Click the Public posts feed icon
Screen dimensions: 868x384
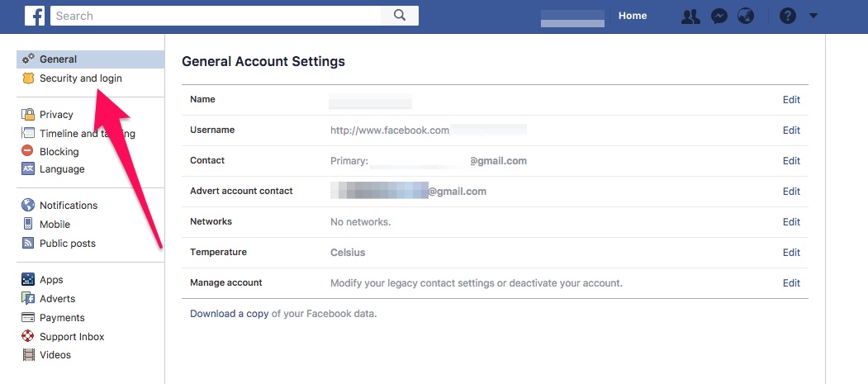(x=28, y=243)
